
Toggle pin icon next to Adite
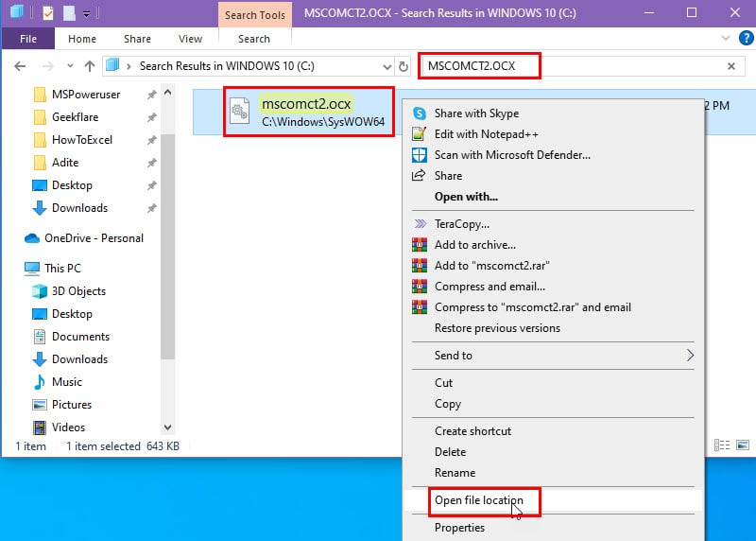click(152, 163)
